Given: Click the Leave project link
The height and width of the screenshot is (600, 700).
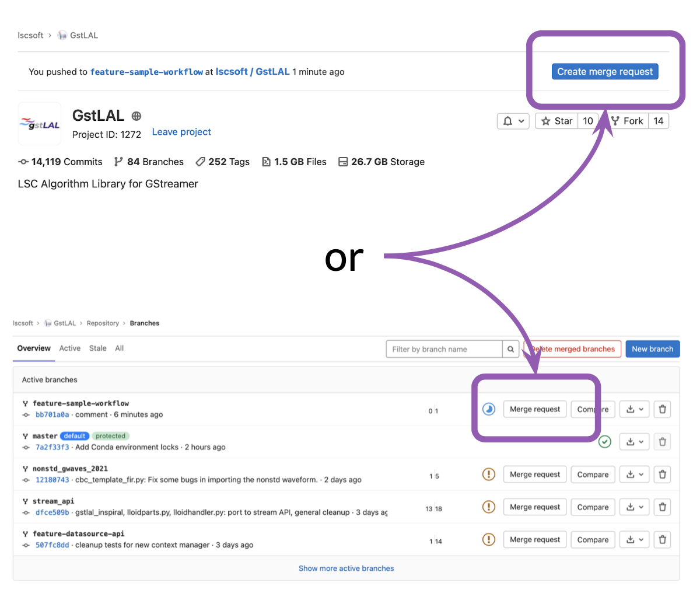Looking at the screenshot, I should pyautogui.click(x=181, y=132).
